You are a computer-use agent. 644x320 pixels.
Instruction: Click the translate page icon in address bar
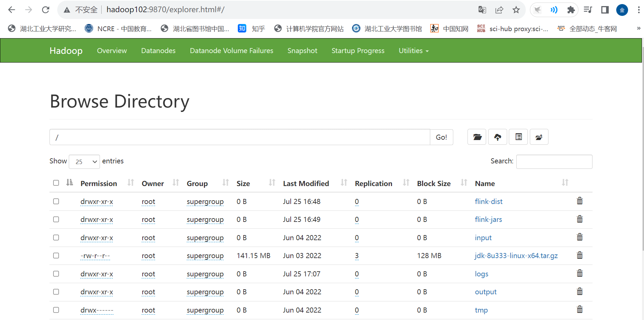click(x=482, y=10)
